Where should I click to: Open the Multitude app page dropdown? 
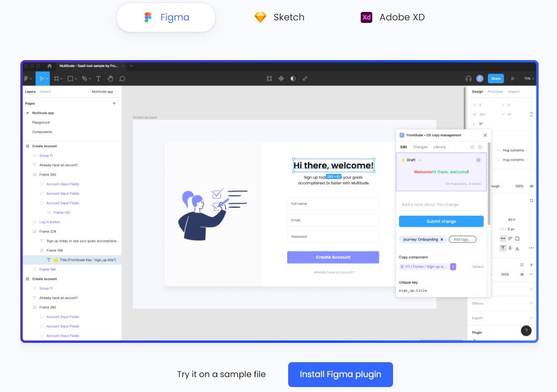tap(104, 91)
